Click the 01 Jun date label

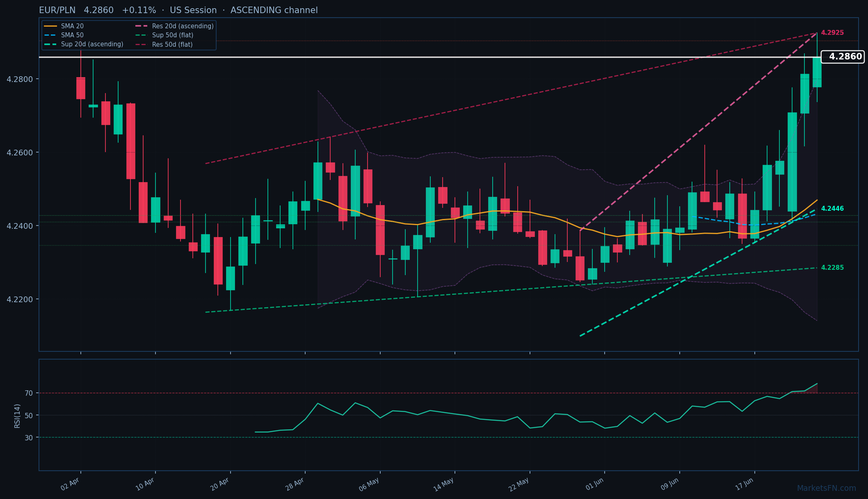594,484
